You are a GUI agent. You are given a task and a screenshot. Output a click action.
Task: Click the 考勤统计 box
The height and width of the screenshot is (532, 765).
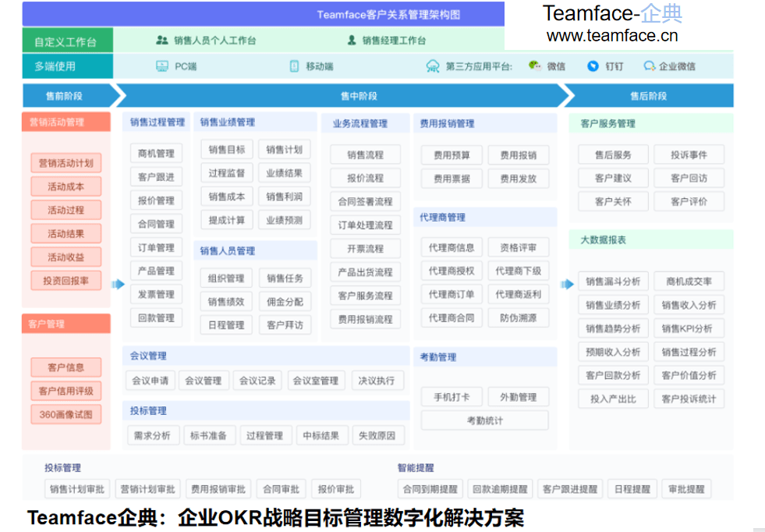[x=485, y=420]
